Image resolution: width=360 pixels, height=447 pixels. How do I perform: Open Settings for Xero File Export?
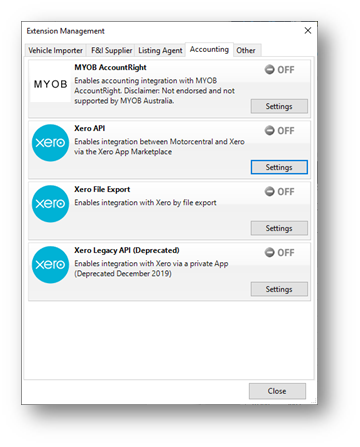[279, 228]
